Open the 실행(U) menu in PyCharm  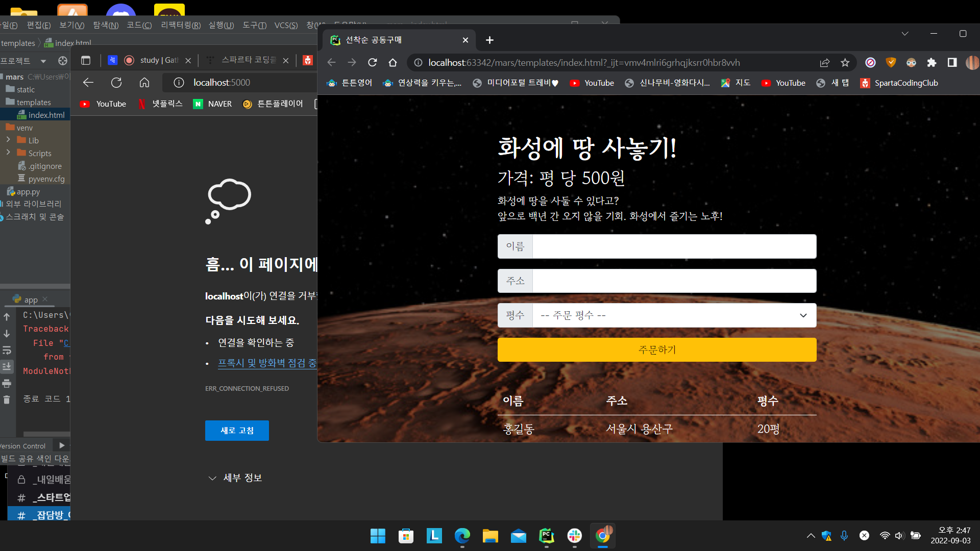(221, 25)
